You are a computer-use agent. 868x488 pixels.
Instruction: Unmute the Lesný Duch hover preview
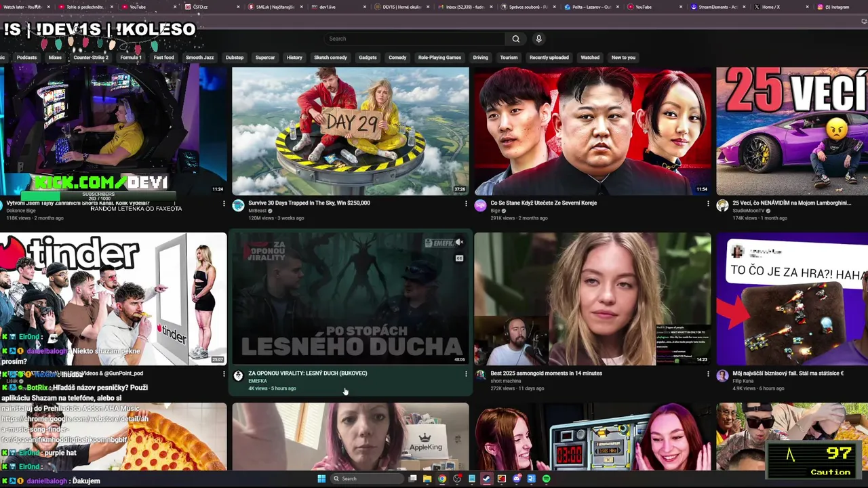tap(460, 242)
